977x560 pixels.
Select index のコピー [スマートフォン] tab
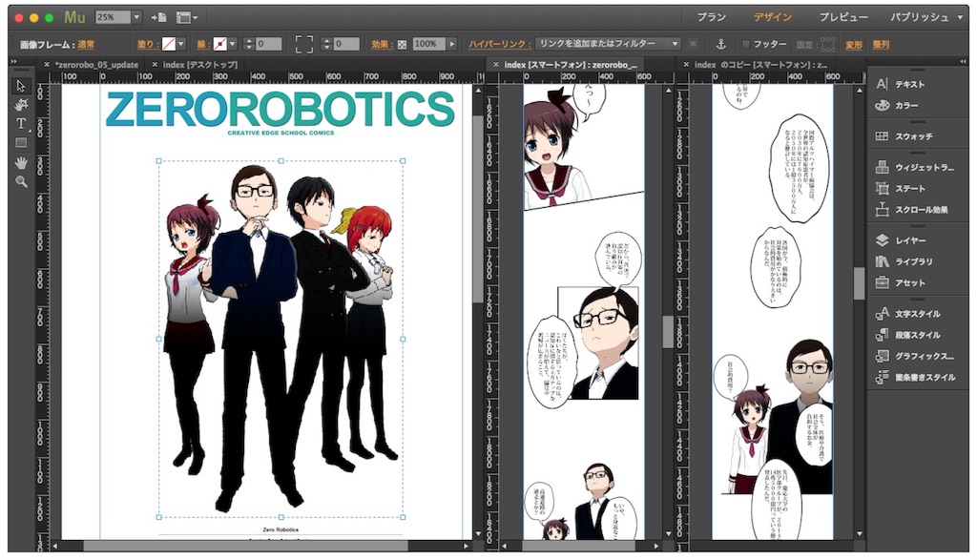click(760, 64)
